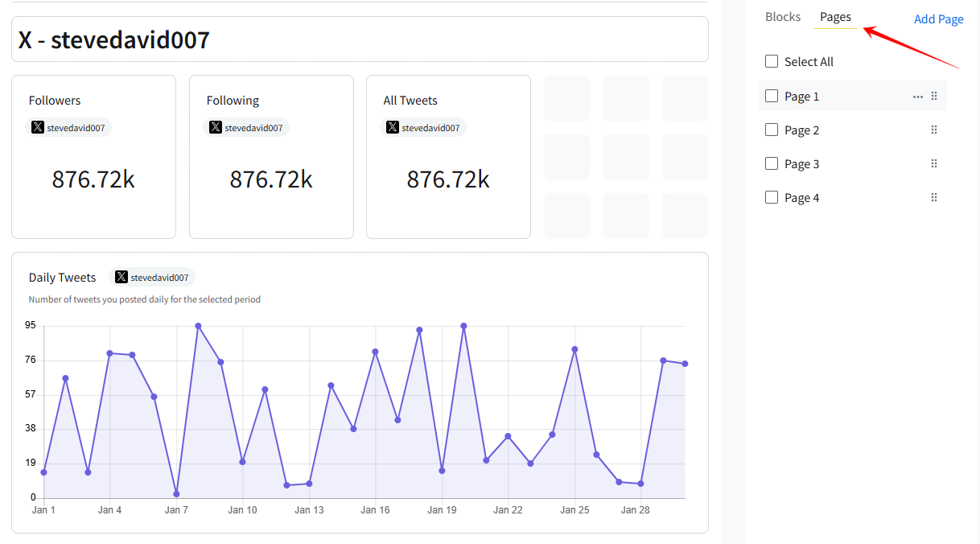The image size is (980, 544).
Task: Click the X logo on All Tweets card
Action: (x=392, y=127)
